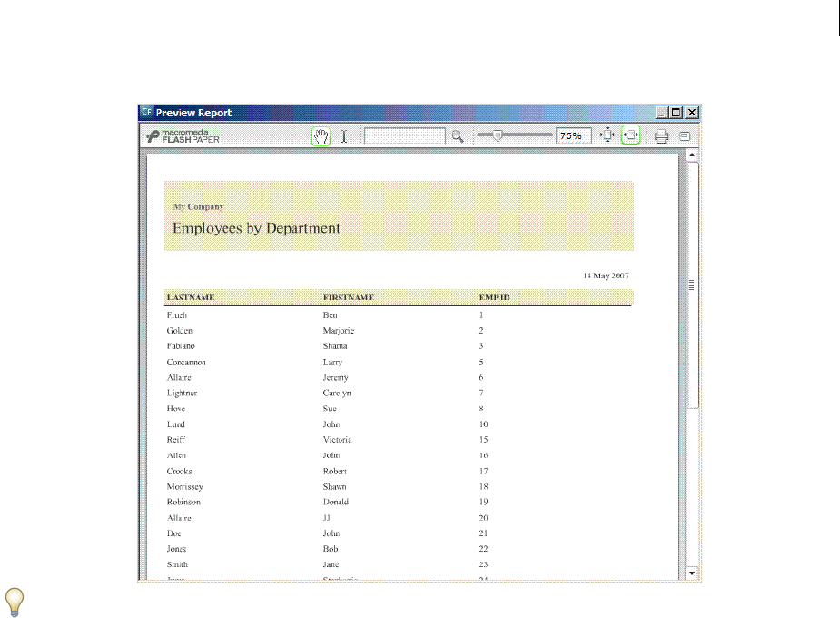The height and width of the screenshot is (618, 840).
Task: Click the last name Concannon
Action: (x=186, y=363)
